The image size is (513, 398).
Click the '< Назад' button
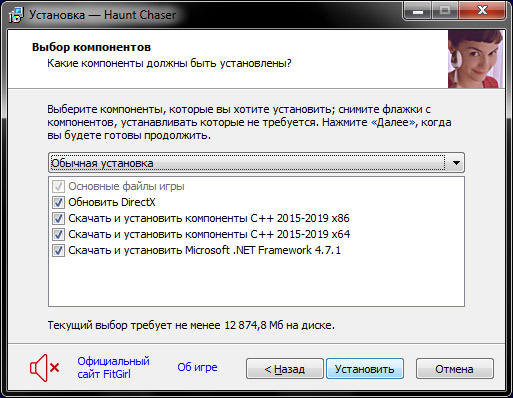click(285, 369)
